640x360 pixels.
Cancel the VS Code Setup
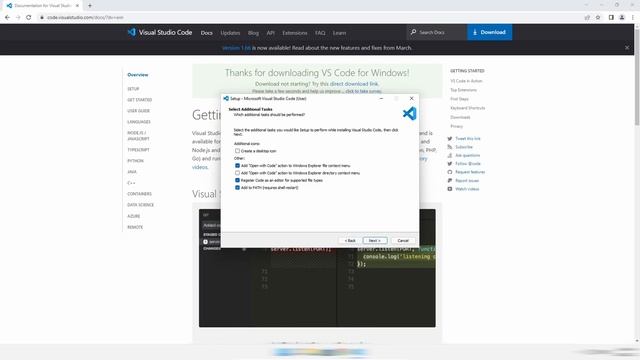pyautogui.click(x=403, y=241)
